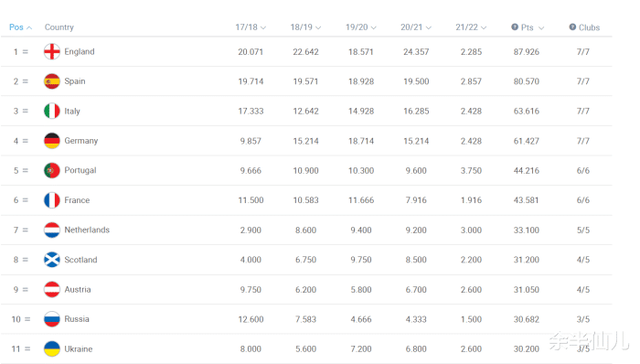The height and width of the screenshot is (364, 640).
Task: Sort the table by Pts column
Action: [x=532, y=27]
